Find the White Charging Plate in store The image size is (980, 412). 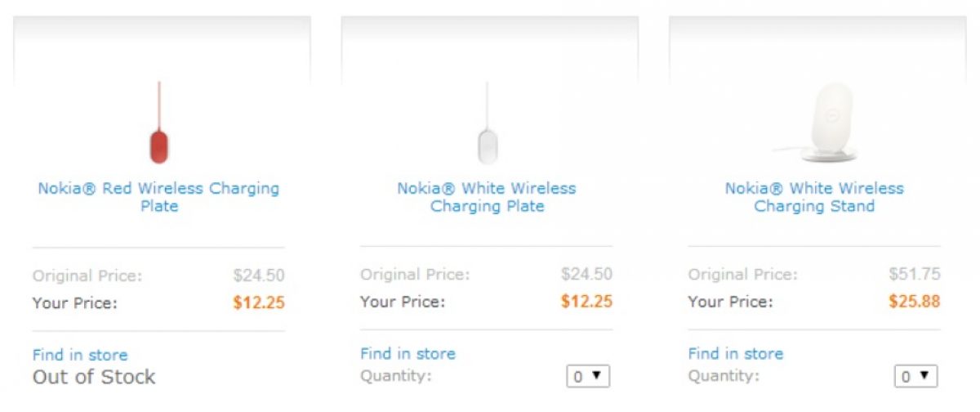click(x=408, y=354)
